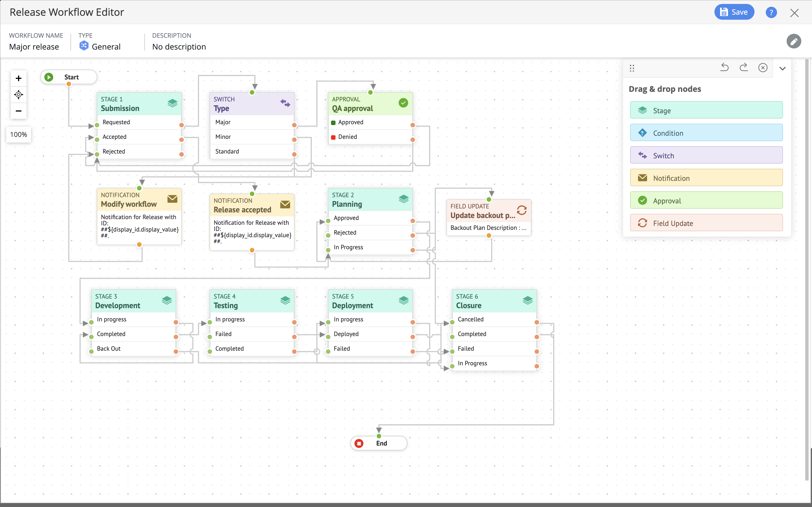Screen dimensions: 812x507
Task: Click the zoom out minus button
Action: click(x=18, y=111)
